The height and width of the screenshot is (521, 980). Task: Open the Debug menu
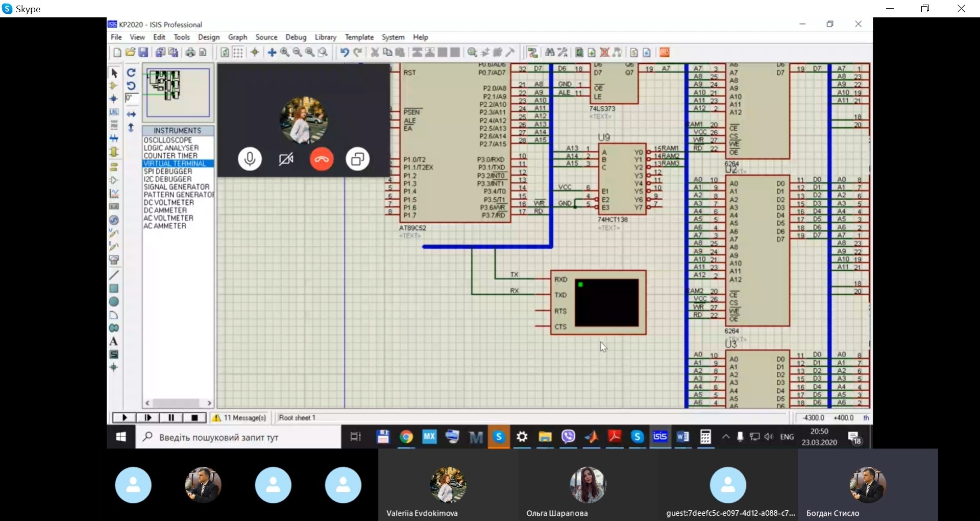[296, 37]
